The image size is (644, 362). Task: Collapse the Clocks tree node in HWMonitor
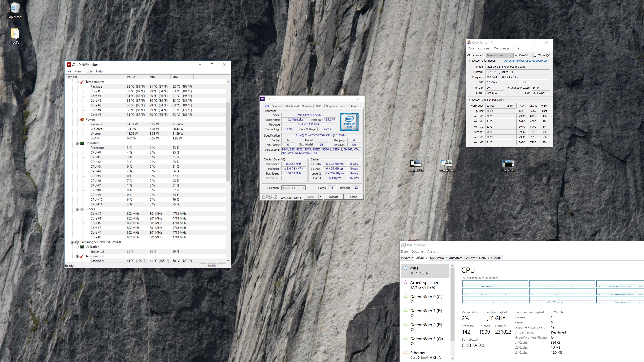coord(77,209)
